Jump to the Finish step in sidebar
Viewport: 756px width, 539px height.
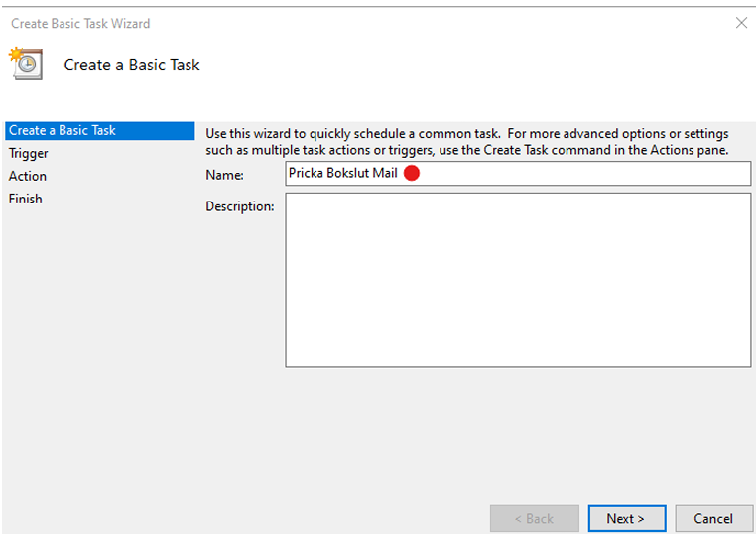tap(25, 199)
